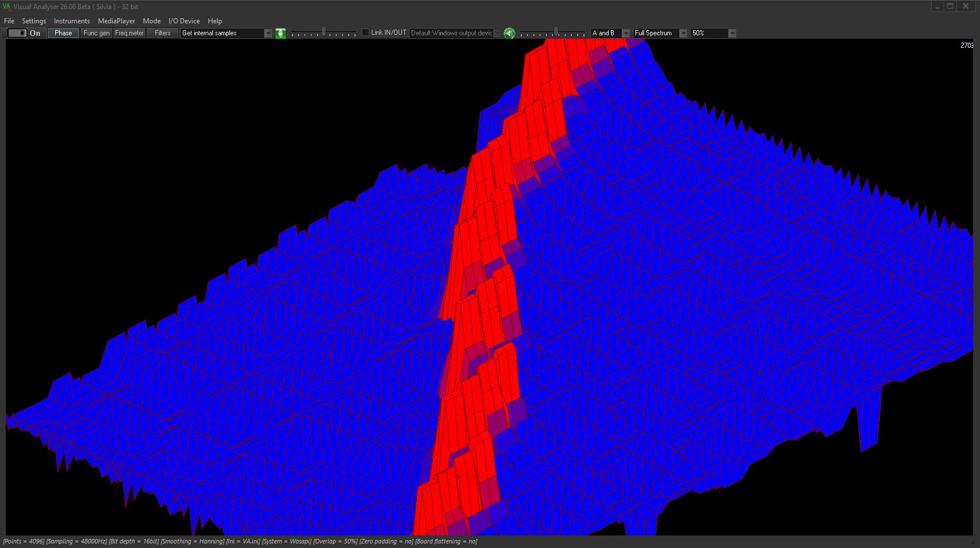Click the 3D spectrum waterfall plot
Image resolution: width=980 pixels, height=548 pixels.
coord(489,287)
